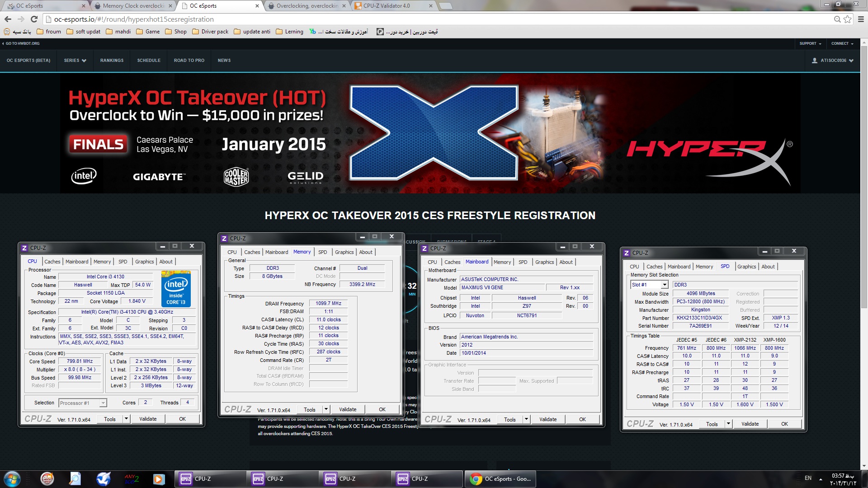
Task: Switch to Graphics tab in Mainboard window
Action: tap(544, 262)
